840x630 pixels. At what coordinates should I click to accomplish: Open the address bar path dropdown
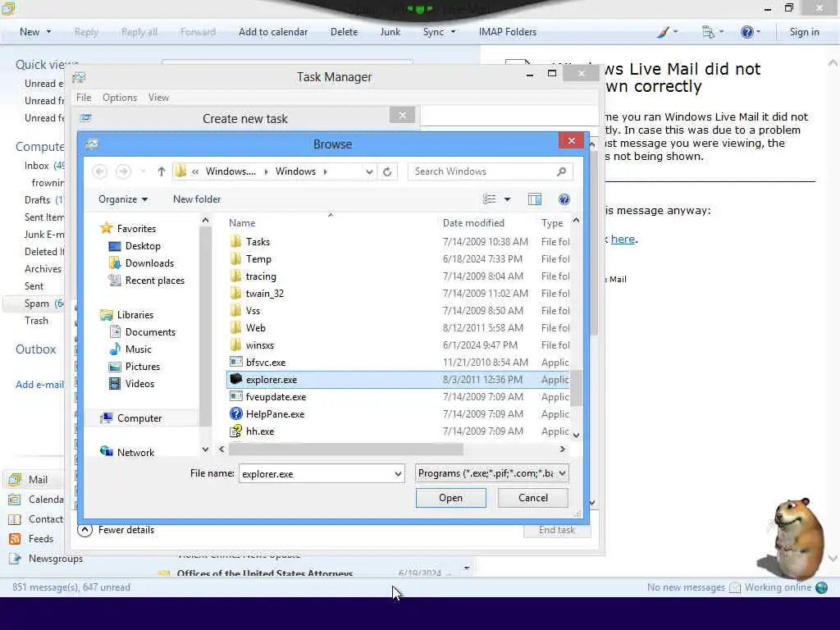[x=369, y=171]
